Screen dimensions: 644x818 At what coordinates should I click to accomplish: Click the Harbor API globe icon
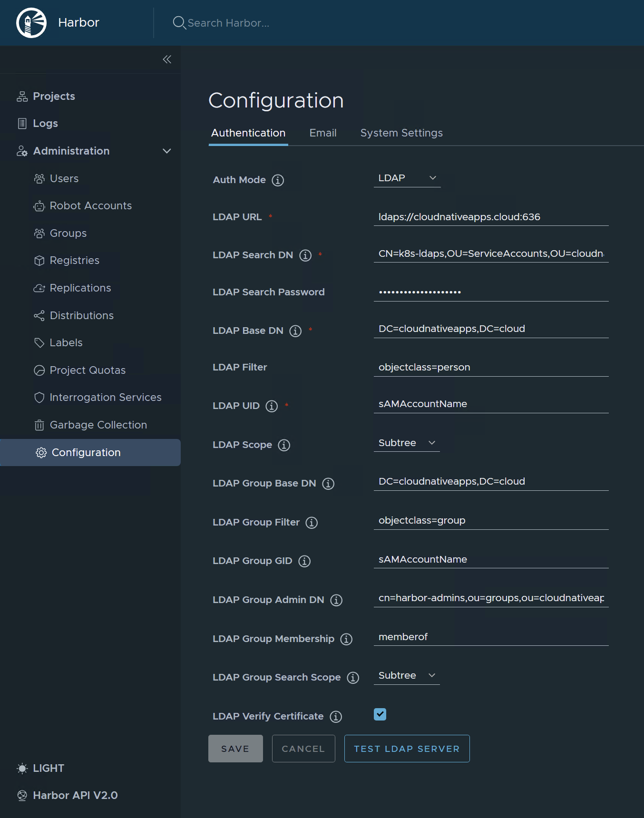(22, 796)
